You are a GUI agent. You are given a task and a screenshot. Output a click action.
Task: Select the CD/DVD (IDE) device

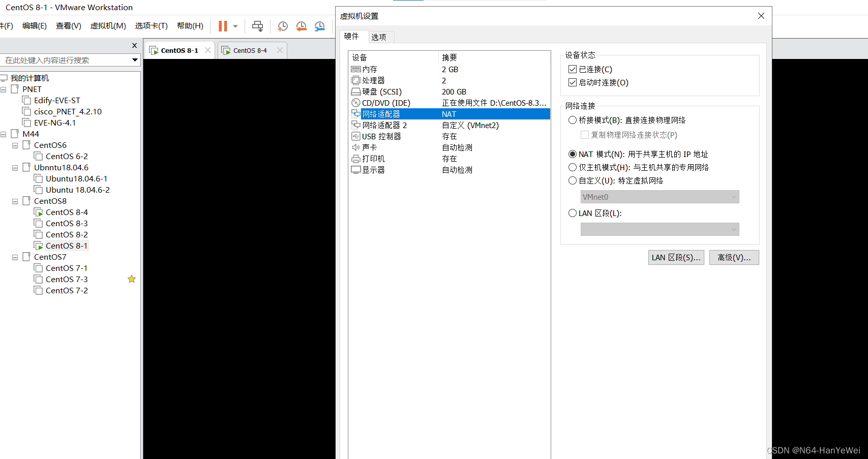pyautogui.click(x=385, y=102)
